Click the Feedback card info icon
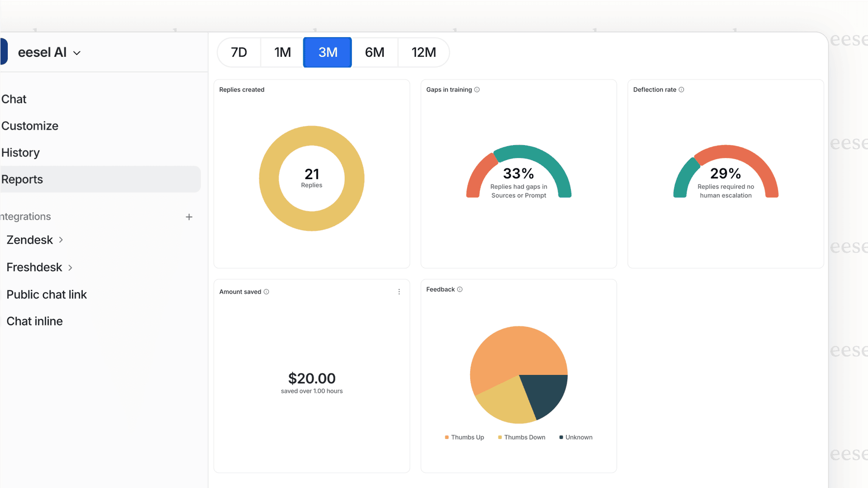Screen dimensions: 868x488 pos(460,289)
